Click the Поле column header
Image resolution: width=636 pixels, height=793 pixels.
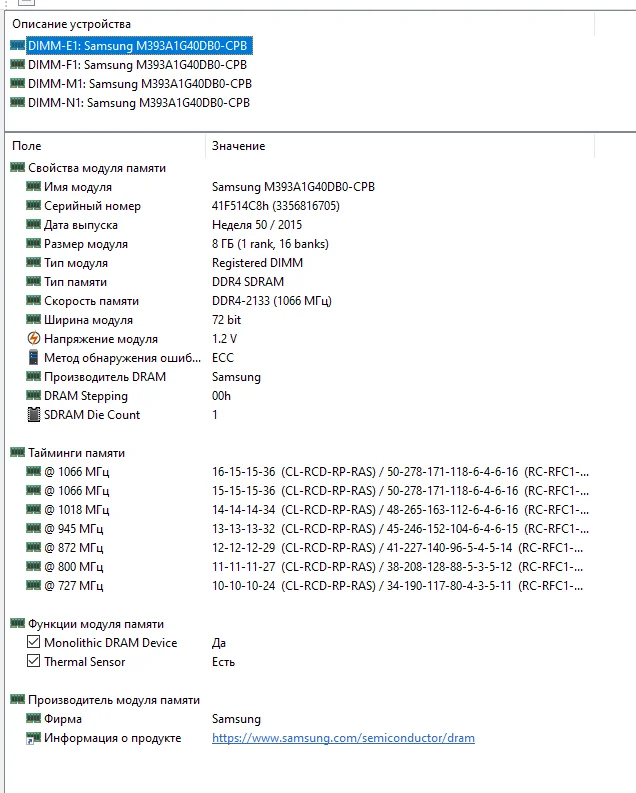coord(27,146)
